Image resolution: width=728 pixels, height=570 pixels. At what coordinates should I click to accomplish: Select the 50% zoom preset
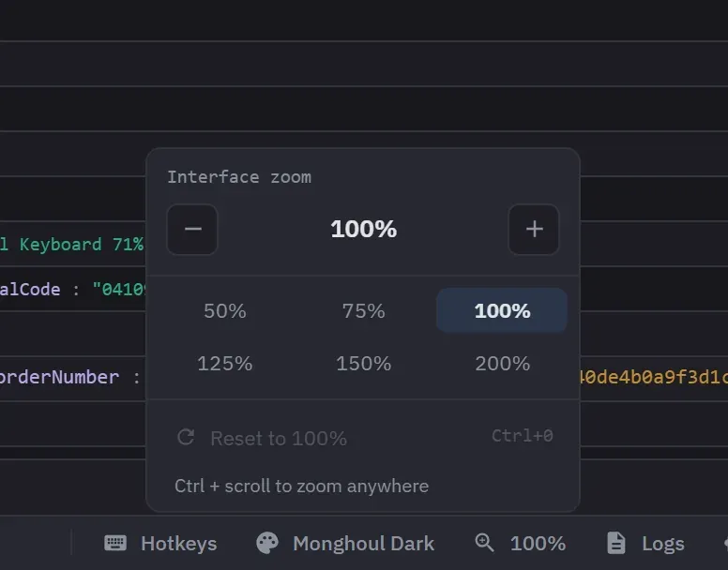click(x=225, y=310)
